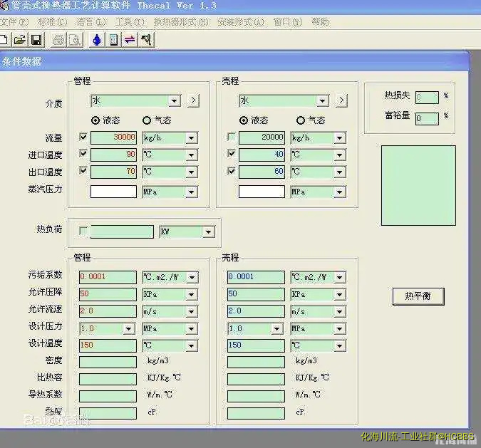
Task: Open shell-side outlet temperature ℃ unit dropdown
Action: [x=339, y=172]
